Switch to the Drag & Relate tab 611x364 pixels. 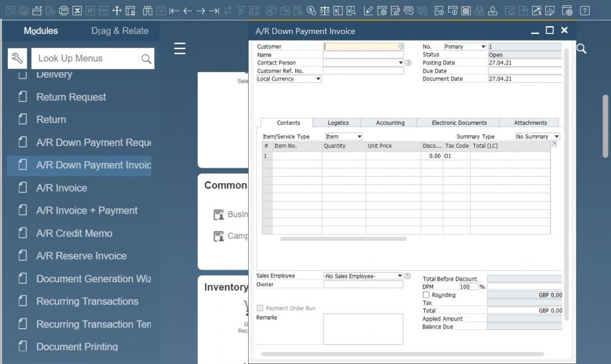tap(119, 30)
